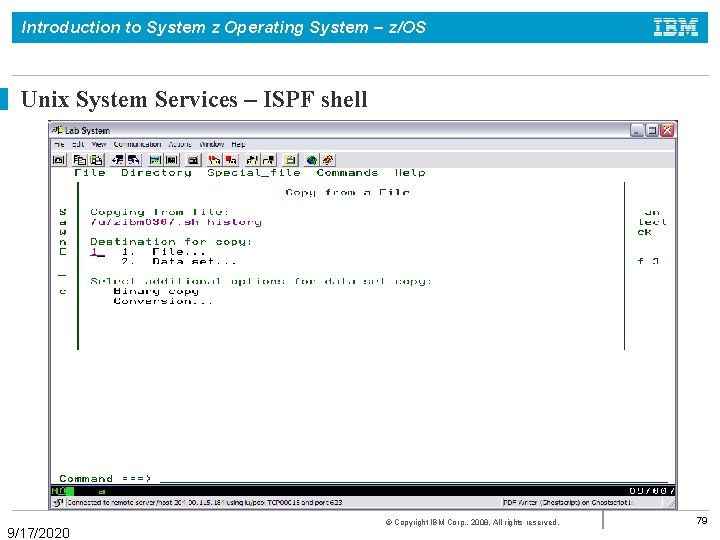
Task: Click the Command ===> input line
Action: pos(413,478)
